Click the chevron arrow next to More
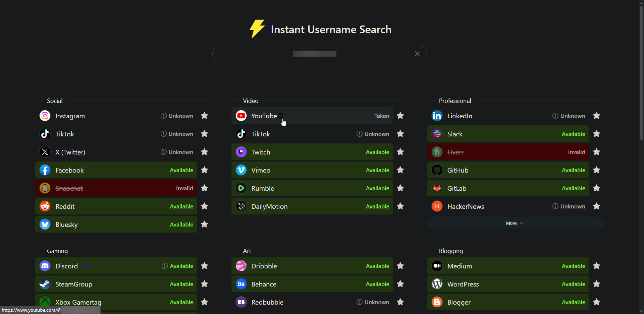The width and height of the screenshot is (644, 314). click(x=522, y=223)
